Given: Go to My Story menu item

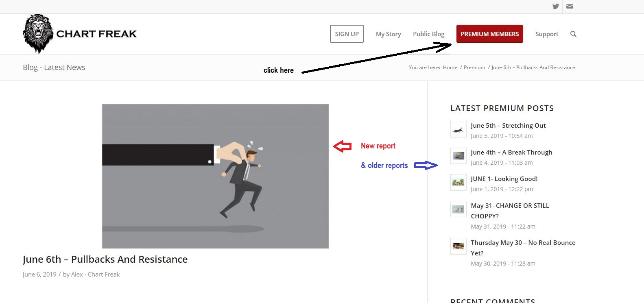Looking at the screenshot, I should click(x=388, y=34).
